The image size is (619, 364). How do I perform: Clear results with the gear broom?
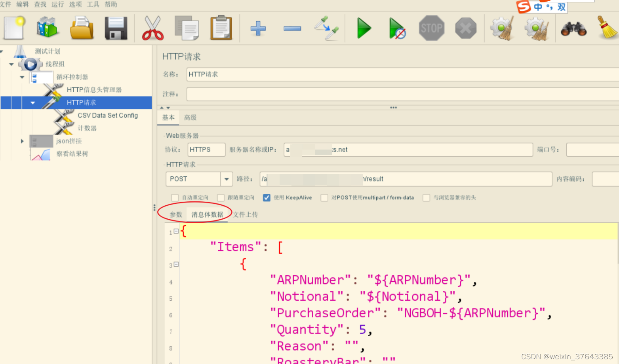coord(502,28)
